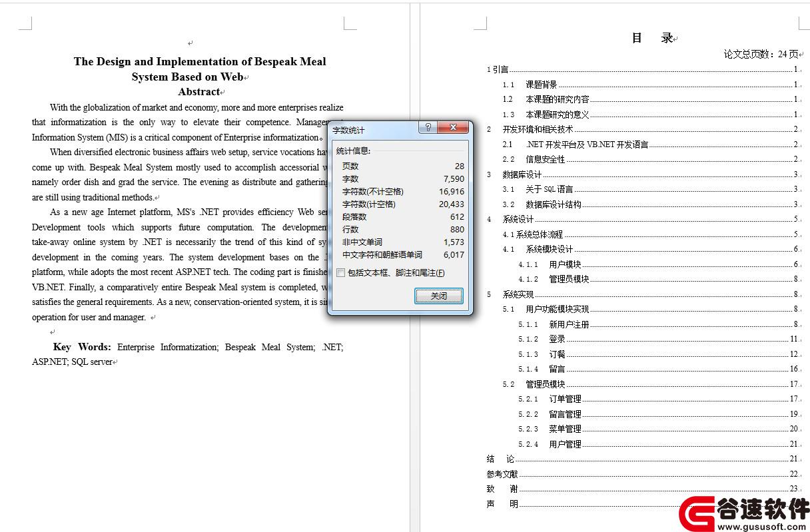Open TOC entry 2 开发环境和相关技术
810x532 pixels.
[643, 129]
